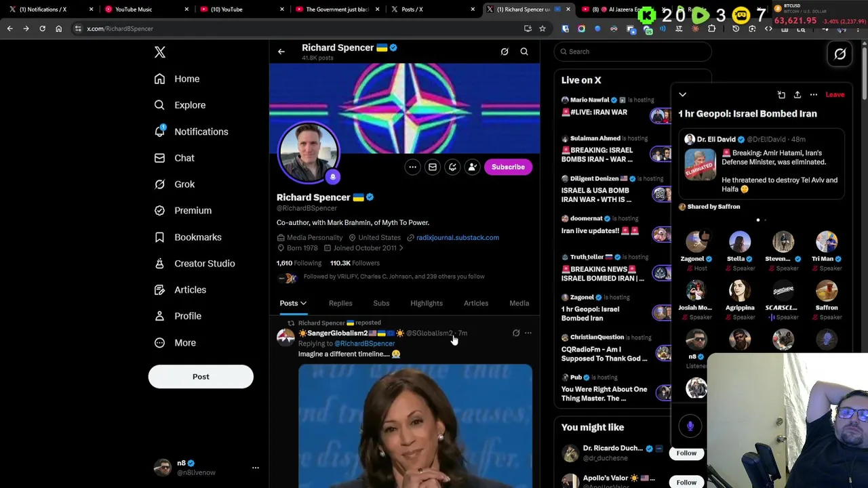Switch to the profile Articles tab
868x488 pixels.
(x=476, y=304)
